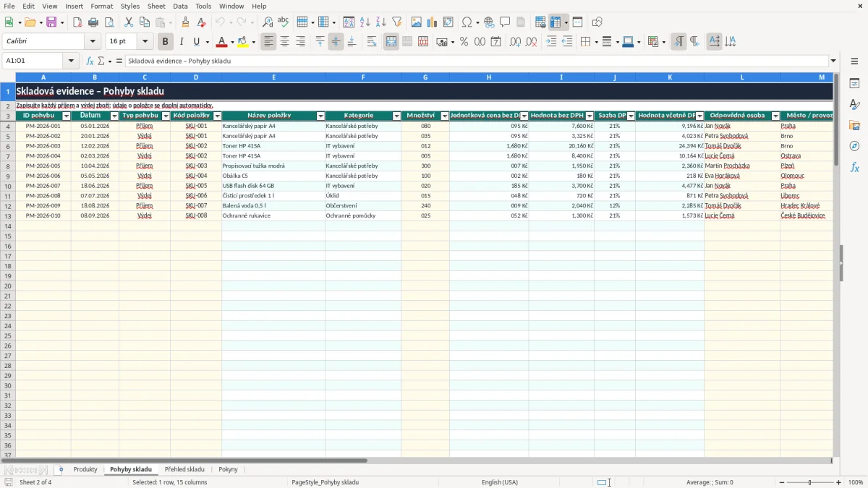Open the font name dropdown showing Calibri
The image size is (868, 488).
pyautogui.click(x=93, y=42)
